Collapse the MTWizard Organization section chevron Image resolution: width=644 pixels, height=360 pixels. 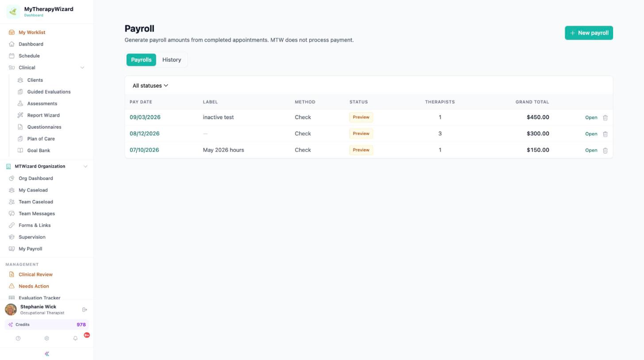[85, 166]
